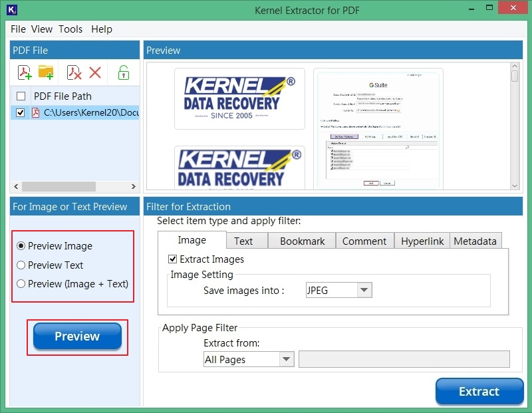Viewport: 532px width, 413px height.
Task: Click the Add PDF file icon
Action: point(25,72)
